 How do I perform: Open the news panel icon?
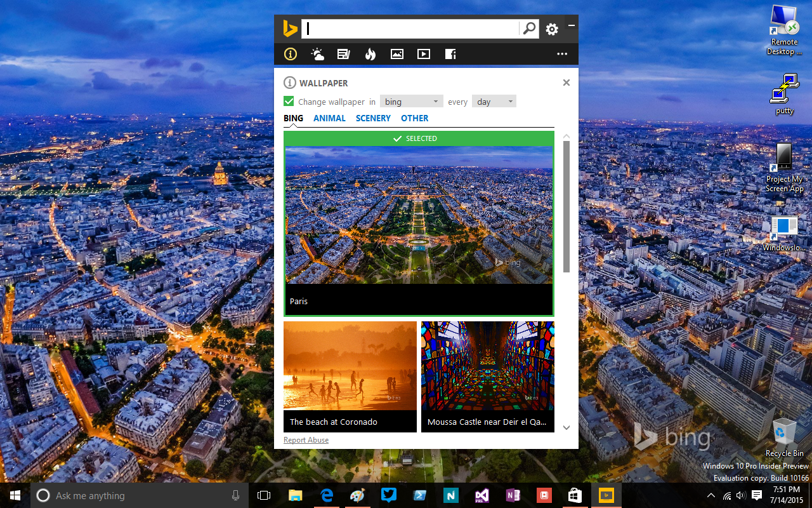[x=344, y=54]
